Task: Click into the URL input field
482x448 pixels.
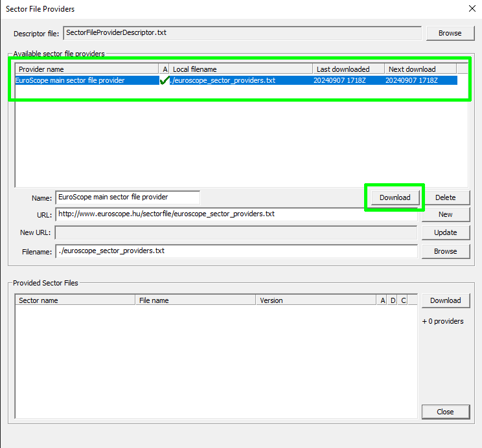Action: 236,214
